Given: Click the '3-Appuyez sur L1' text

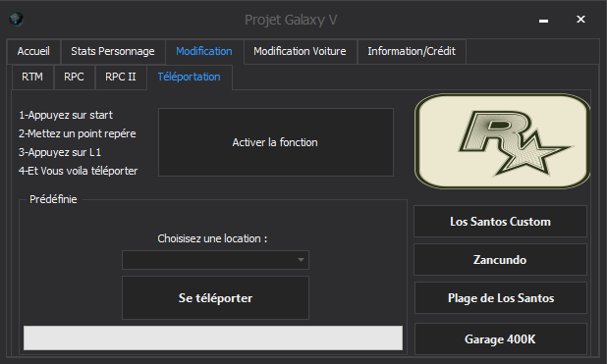Looking at the screenshot, I should click(60, 152).
